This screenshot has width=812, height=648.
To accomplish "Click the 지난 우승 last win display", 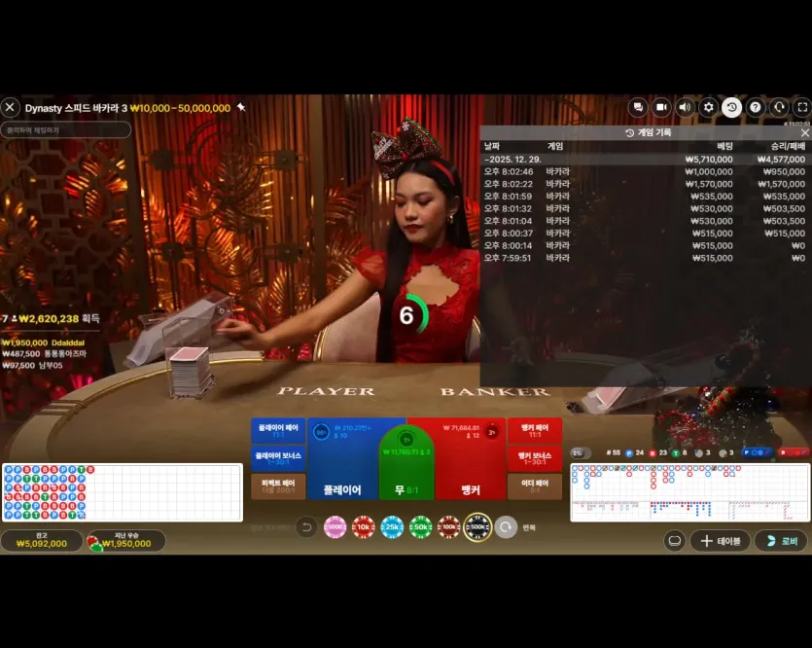I will pyautogui.click(x=125, y=541).
